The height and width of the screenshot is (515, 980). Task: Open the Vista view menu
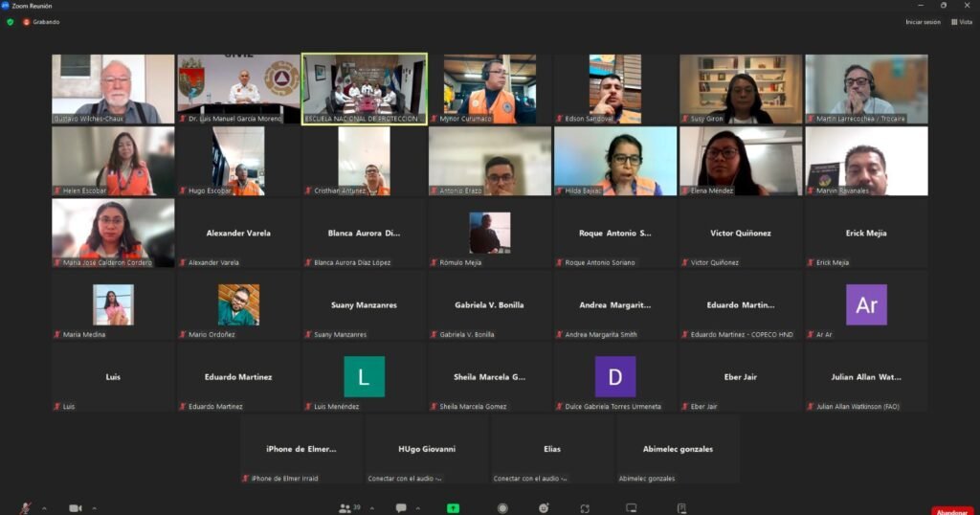(962, 22)
